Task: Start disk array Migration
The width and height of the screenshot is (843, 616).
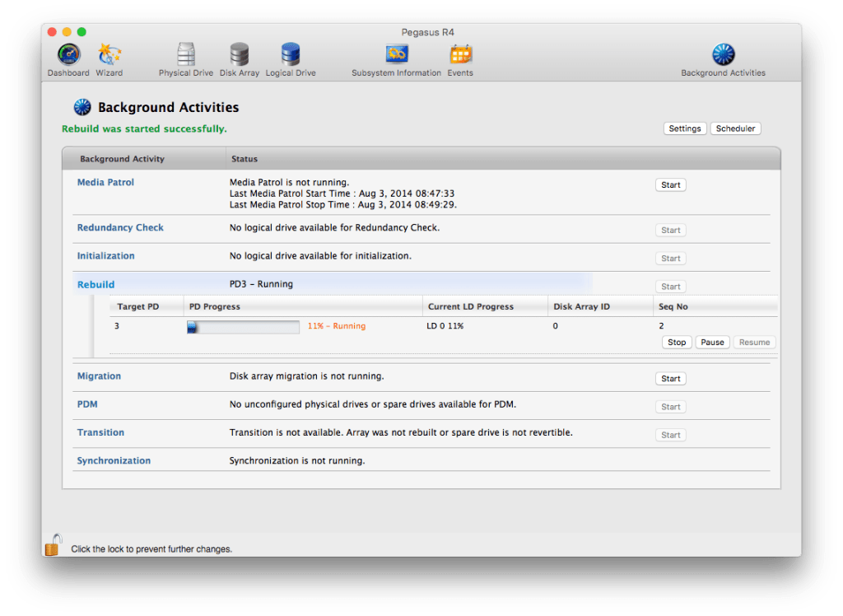Action: (x=670, y=379)
